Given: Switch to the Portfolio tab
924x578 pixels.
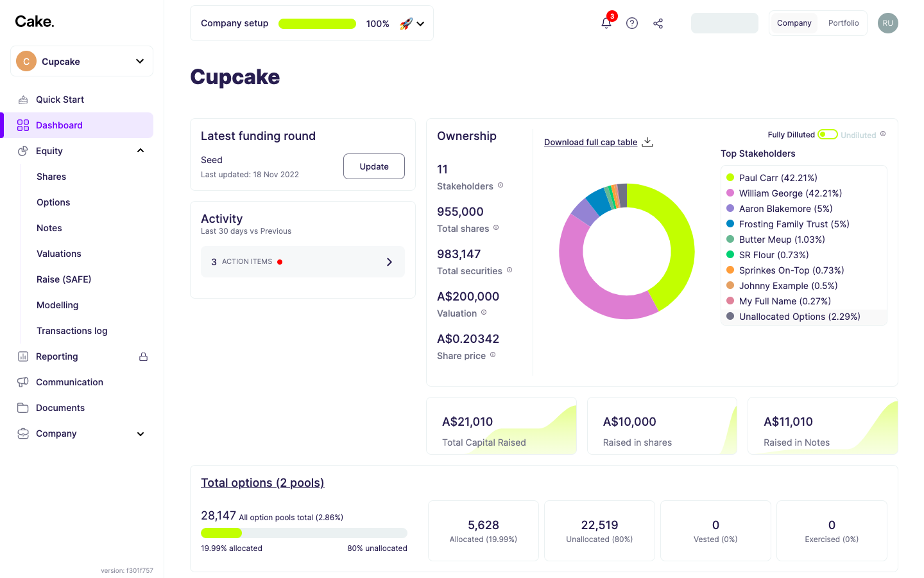Looking at the screenshot, I should coord(843,23).
